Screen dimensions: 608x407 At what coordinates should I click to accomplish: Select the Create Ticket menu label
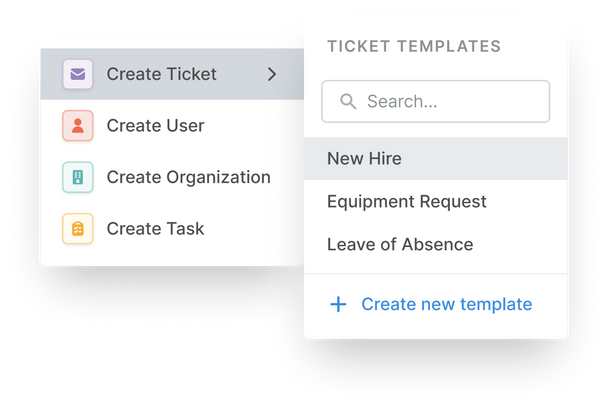pyautogui.click(x=161, y=74)
